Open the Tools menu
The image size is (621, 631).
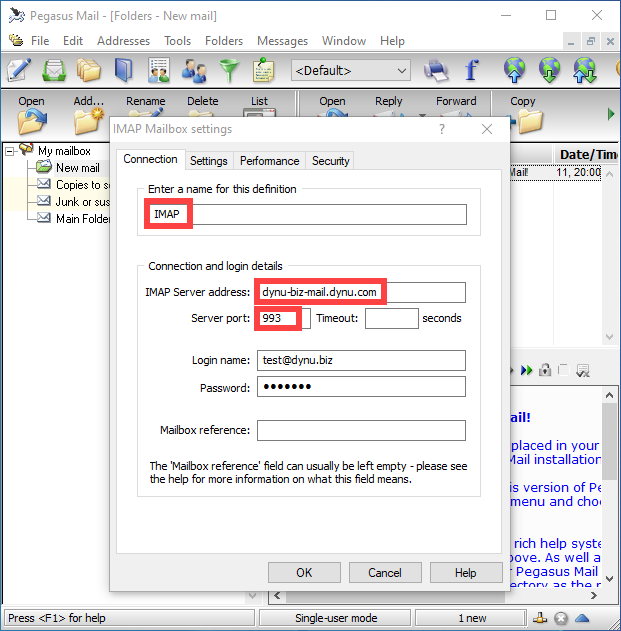click(177, 41)
